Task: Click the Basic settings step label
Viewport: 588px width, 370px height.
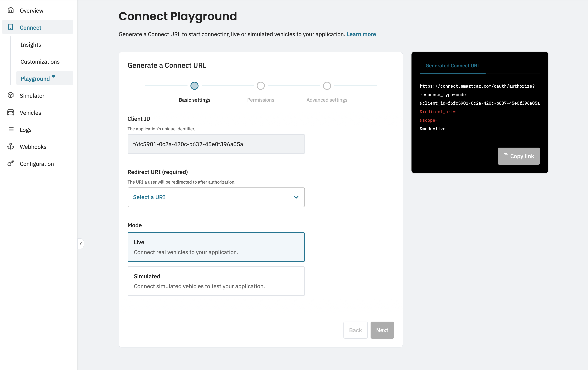Action: tap(194, 100)
